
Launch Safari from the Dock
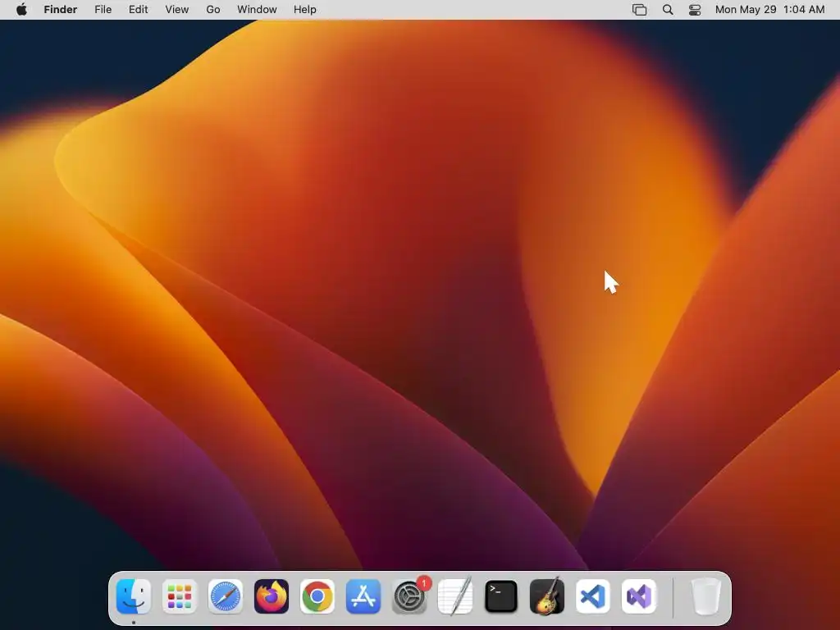(x=225, y=596)
